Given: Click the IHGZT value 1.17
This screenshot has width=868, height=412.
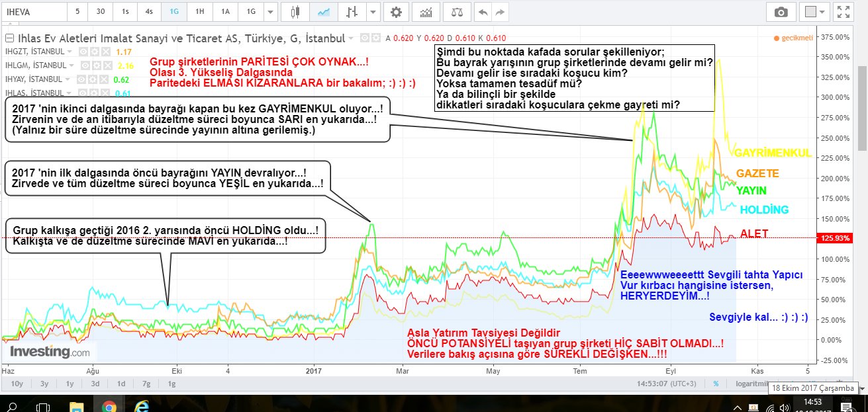Looking at the screenshot, I should 124,52.
